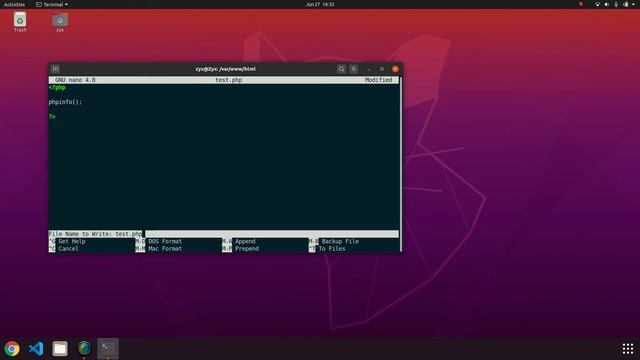Click the Activities button
This screenshot has width=640, height=360.
click(14, 4)
